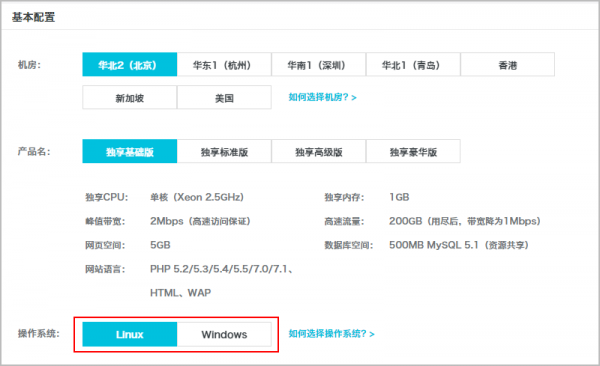Click the 操作系统 label

click(39, 333)
